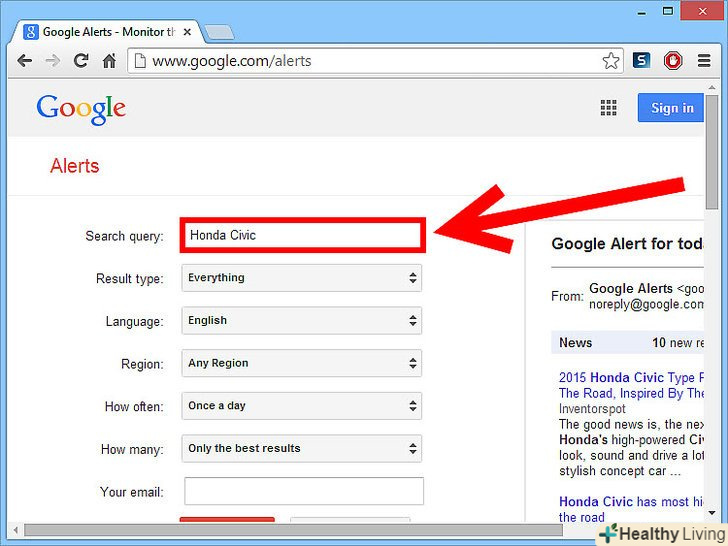Image resolution: width=728 pixels, height=546 pixels.
Task: Click the Sign in button
Action: click(671, 108)
